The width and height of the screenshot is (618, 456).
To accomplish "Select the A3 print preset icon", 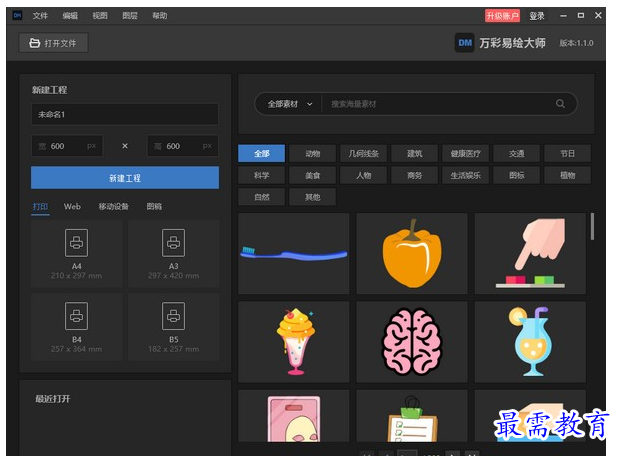I will point(173,241).
